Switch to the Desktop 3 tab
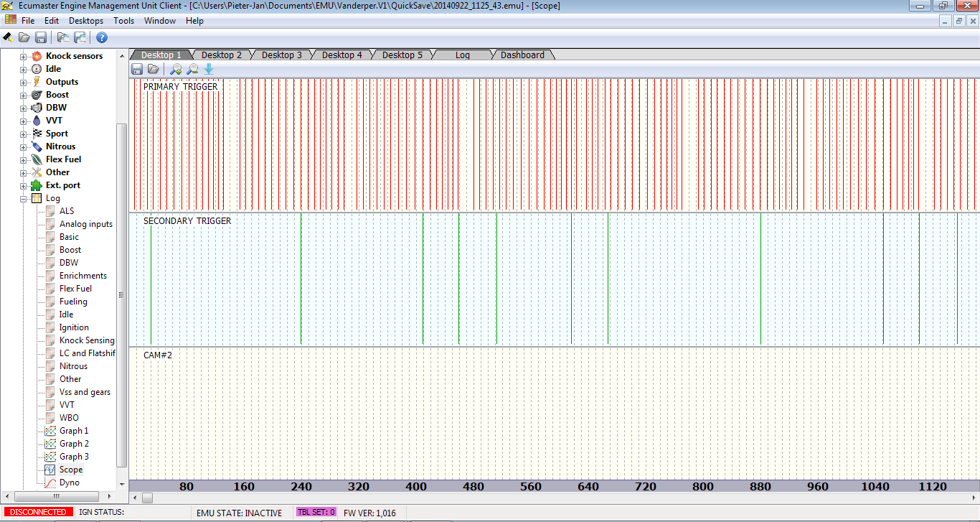The image size is (980, 522). click(x=281, y=55)
